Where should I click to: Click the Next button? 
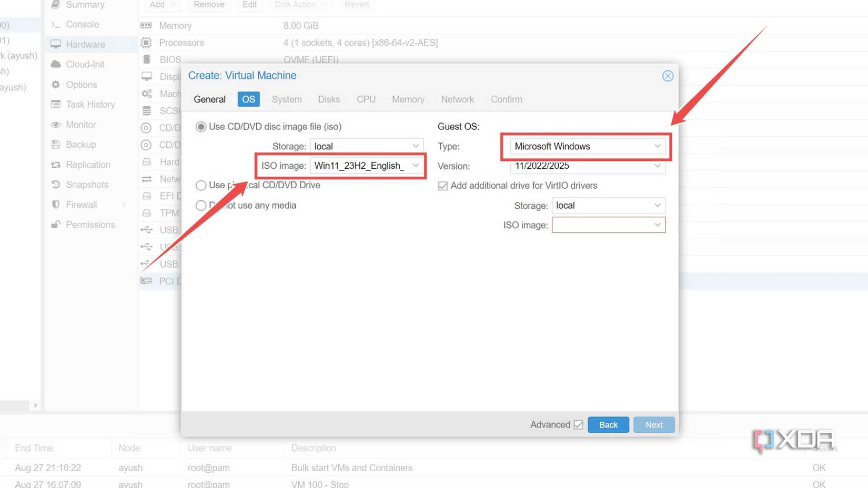[x=654, y=425]
